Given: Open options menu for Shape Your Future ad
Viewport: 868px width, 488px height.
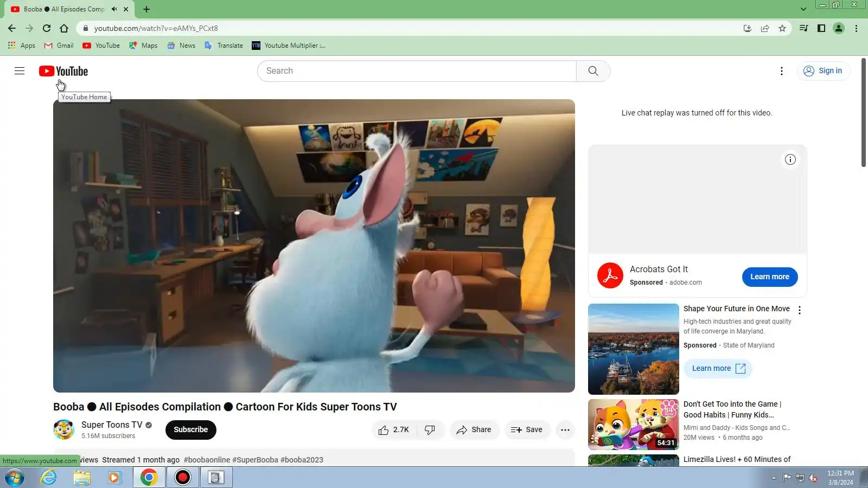Looking at the screenshot, I should coord(800,310).
